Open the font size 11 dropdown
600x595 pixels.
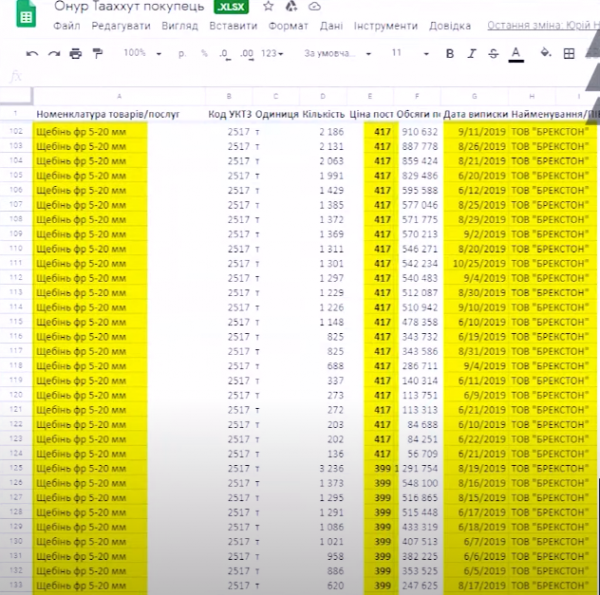coord(410,53)
